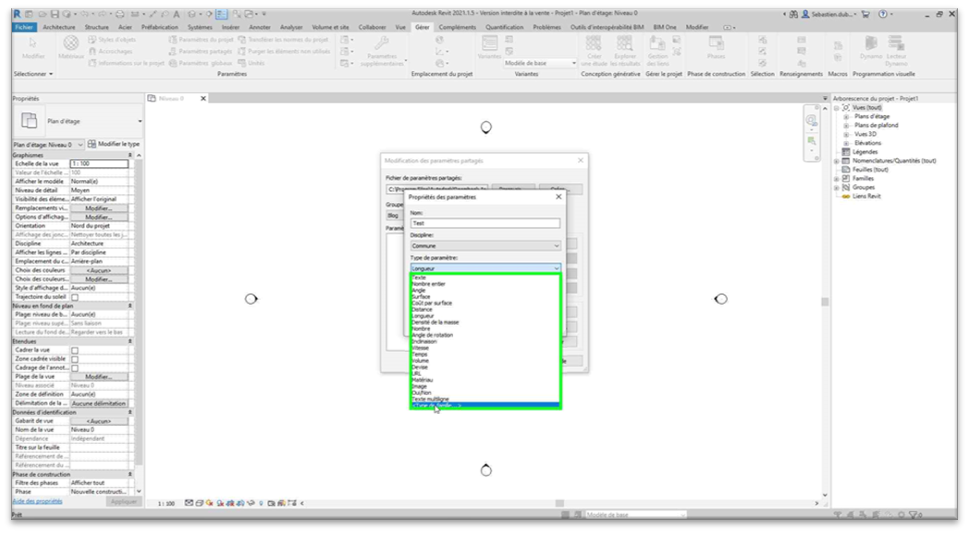
Task: Expand the Familles node in project browser
Action: click(836, 178)
